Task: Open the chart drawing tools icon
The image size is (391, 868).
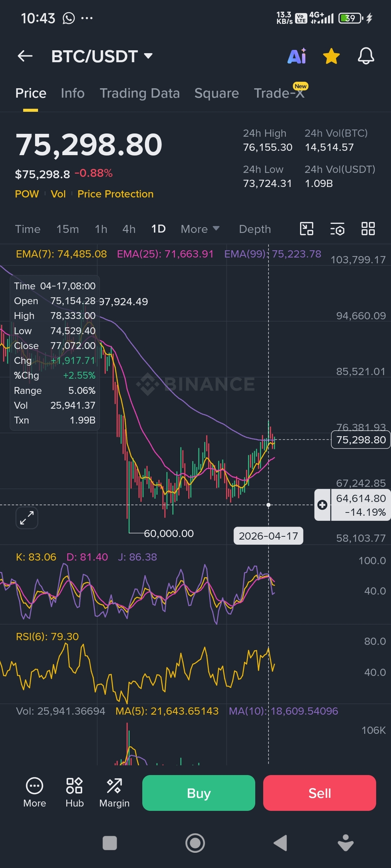Action: [x=307, y=229]
